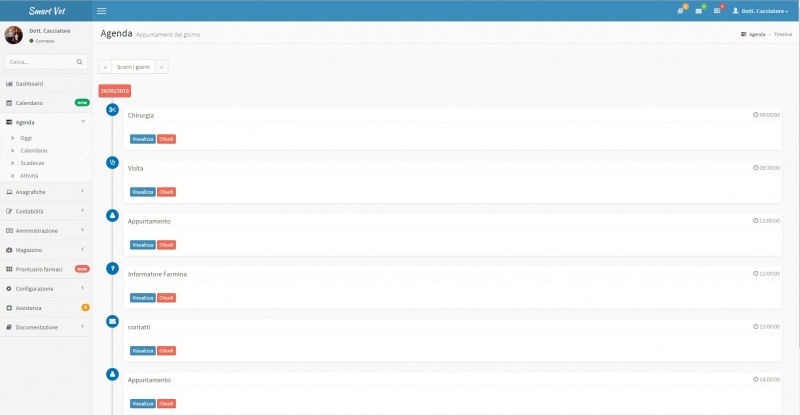
Task: Open the first notification icon with orange badge
Action: pyautogui.click(x=680, y=10)
